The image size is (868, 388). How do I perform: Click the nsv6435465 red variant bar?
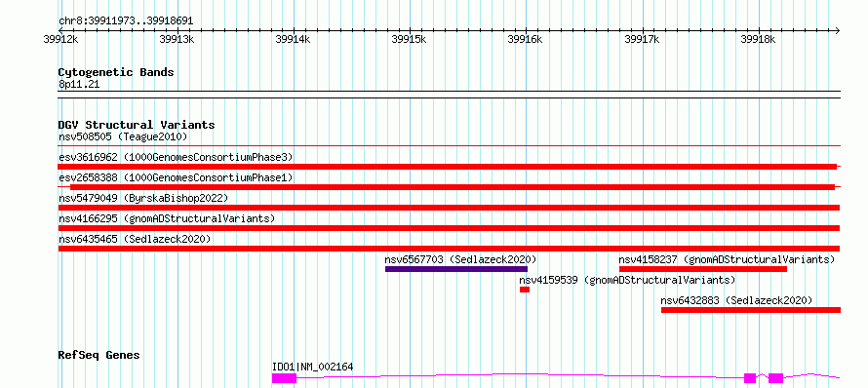[449, 249]
